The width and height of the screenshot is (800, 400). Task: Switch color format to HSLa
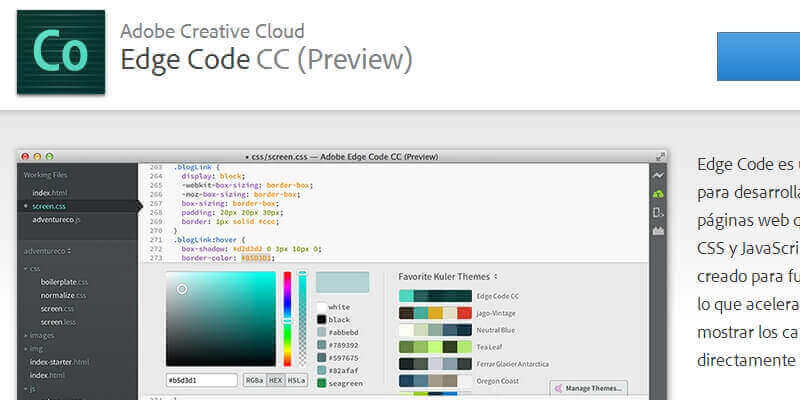(x=297, y=380)
